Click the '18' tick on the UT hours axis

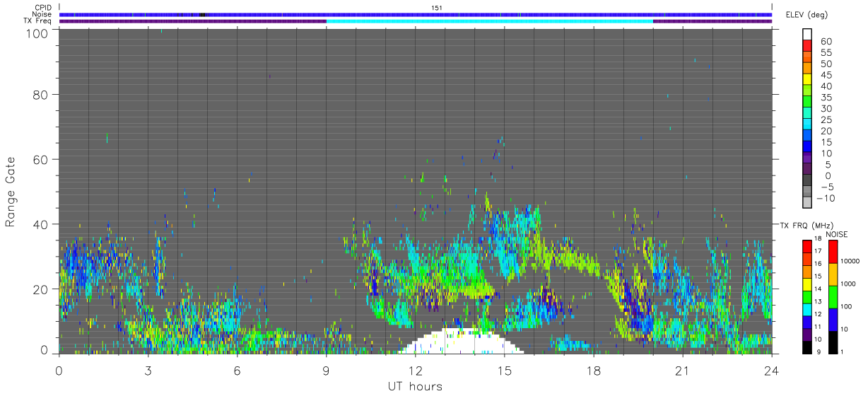point(594,371)
